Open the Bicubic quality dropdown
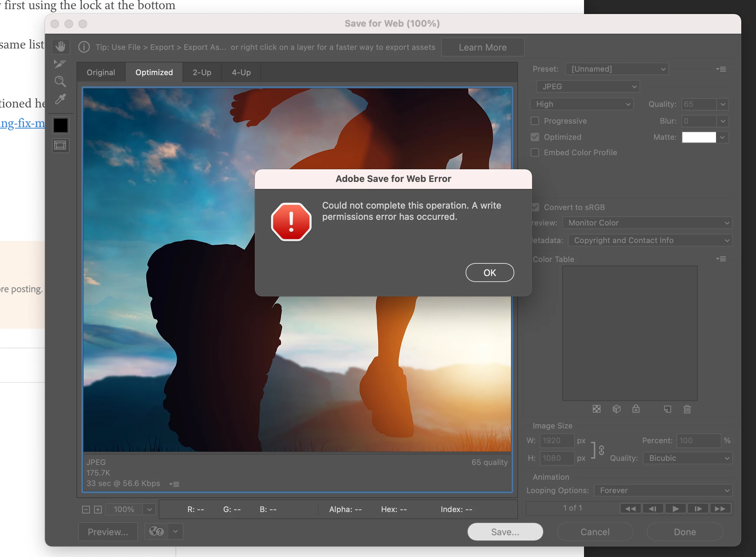Screen dimensions: 756x557 coord(688,458)
